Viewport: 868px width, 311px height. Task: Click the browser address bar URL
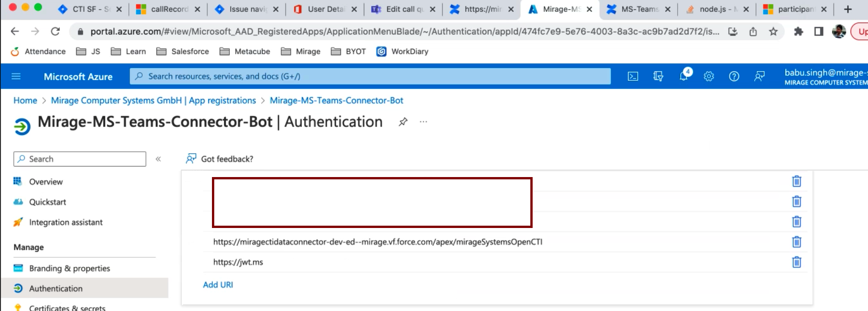405,31
